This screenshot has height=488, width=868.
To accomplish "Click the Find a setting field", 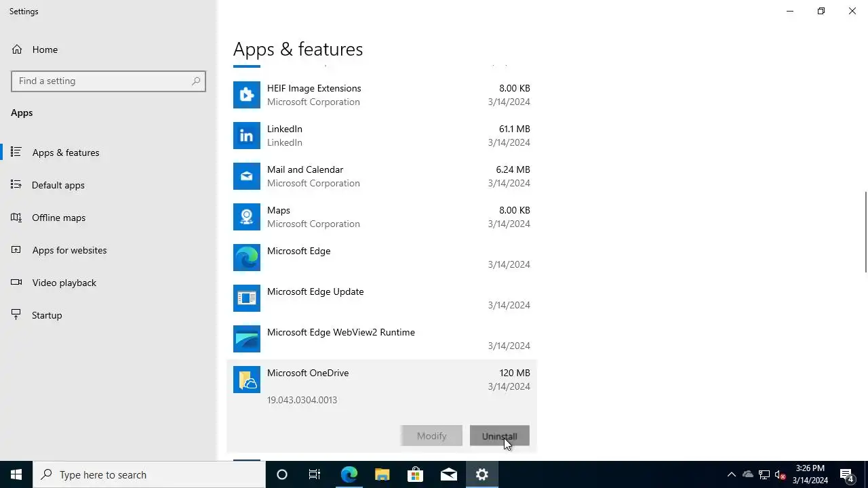I will click(x=108, y=81).
